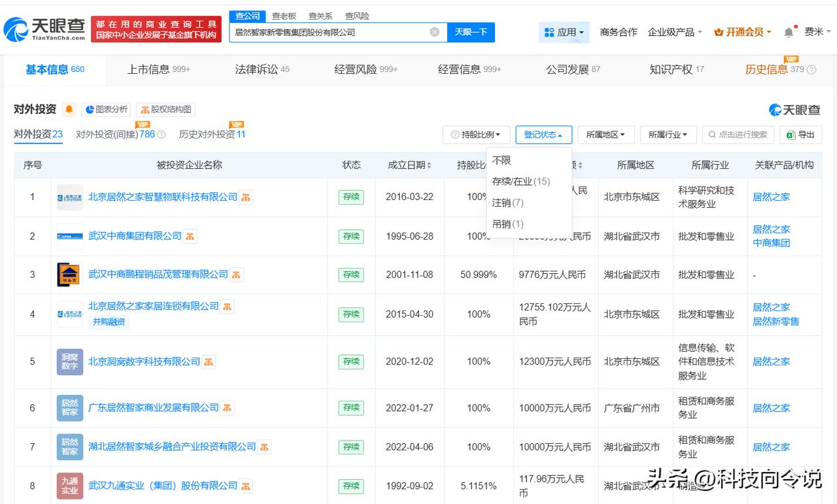
Task: Click equity tree icon for 北京居然之家智慧物联科技有限公司
Action: pyautogui.click(x=246, y=197)
